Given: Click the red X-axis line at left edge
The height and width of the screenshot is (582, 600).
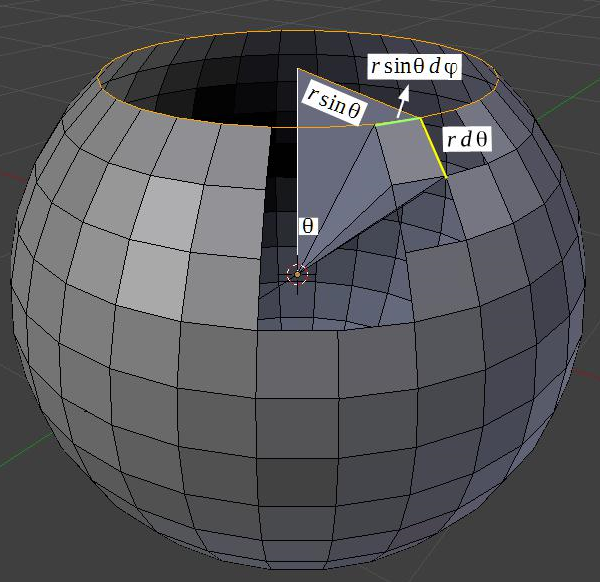Looking at the screenshot, I should [x=8, y=177].
